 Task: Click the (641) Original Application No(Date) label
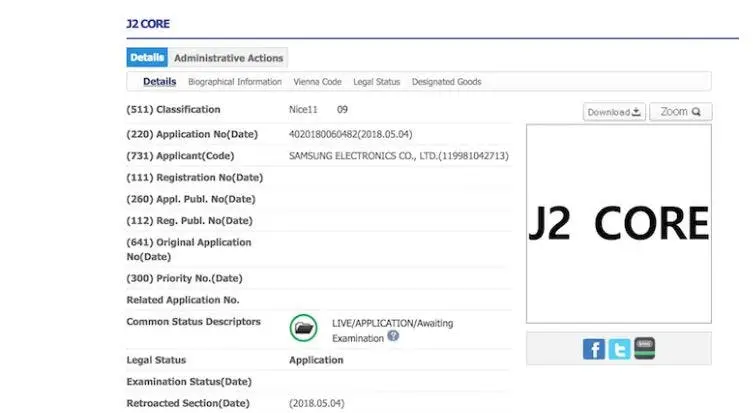[189, 249]
